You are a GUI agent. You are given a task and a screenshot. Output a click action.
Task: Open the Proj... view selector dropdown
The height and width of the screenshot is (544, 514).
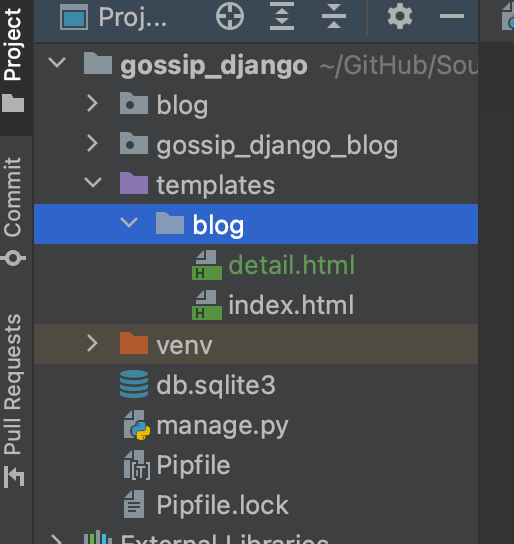click(114, 17)
